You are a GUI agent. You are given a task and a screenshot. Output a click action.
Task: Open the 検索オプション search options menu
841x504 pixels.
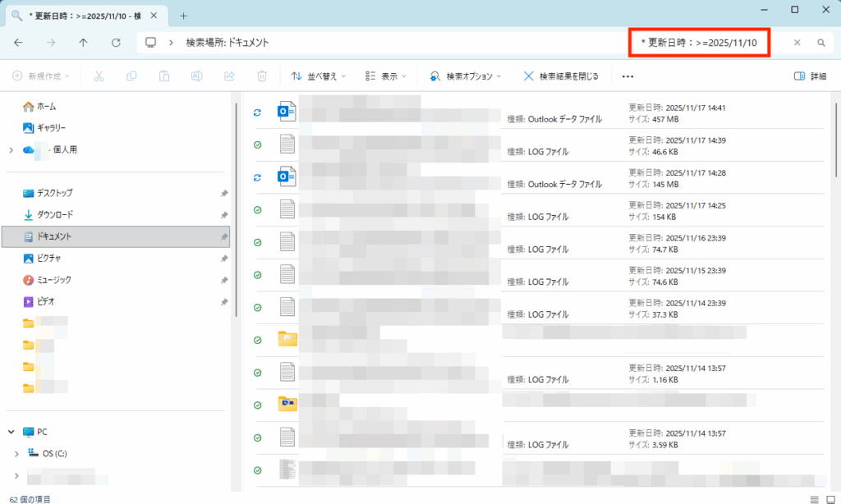[x=466, y=76]
